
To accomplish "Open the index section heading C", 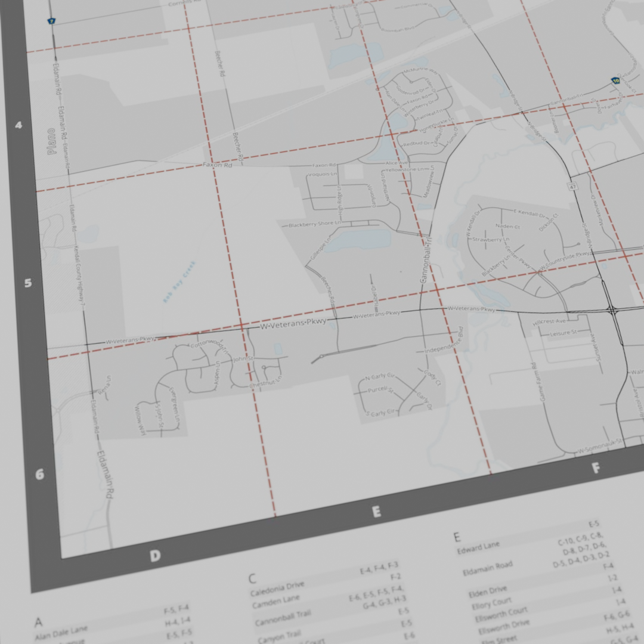I will point(252,578).
